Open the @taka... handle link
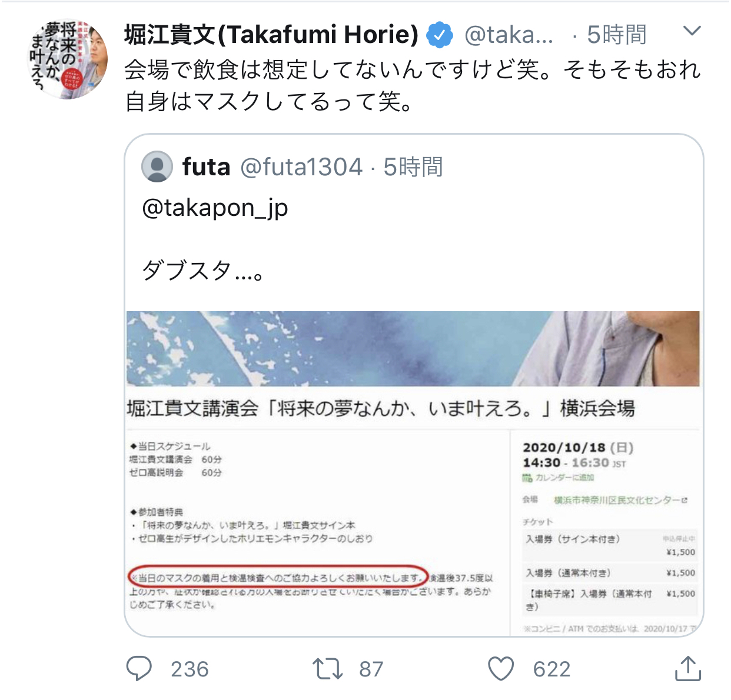Viewport: 731px width, 700px height. pyautogui.click(x=509, y=35)
